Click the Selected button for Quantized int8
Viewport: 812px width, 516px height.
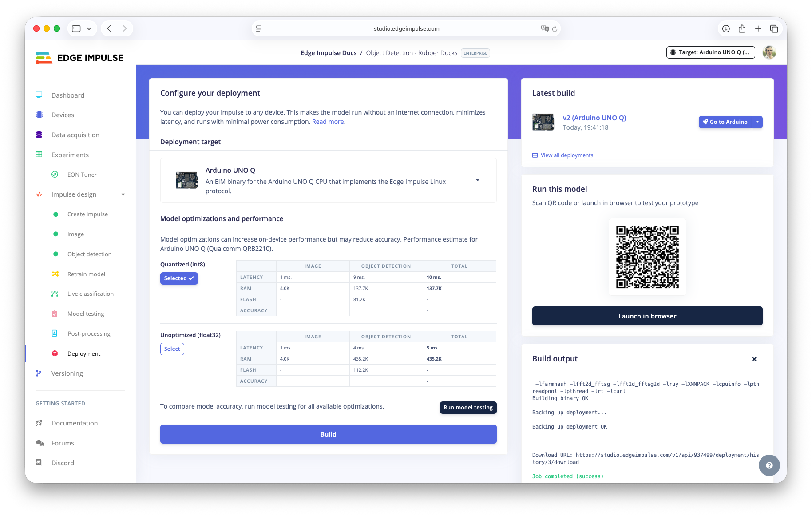(179, 278)
